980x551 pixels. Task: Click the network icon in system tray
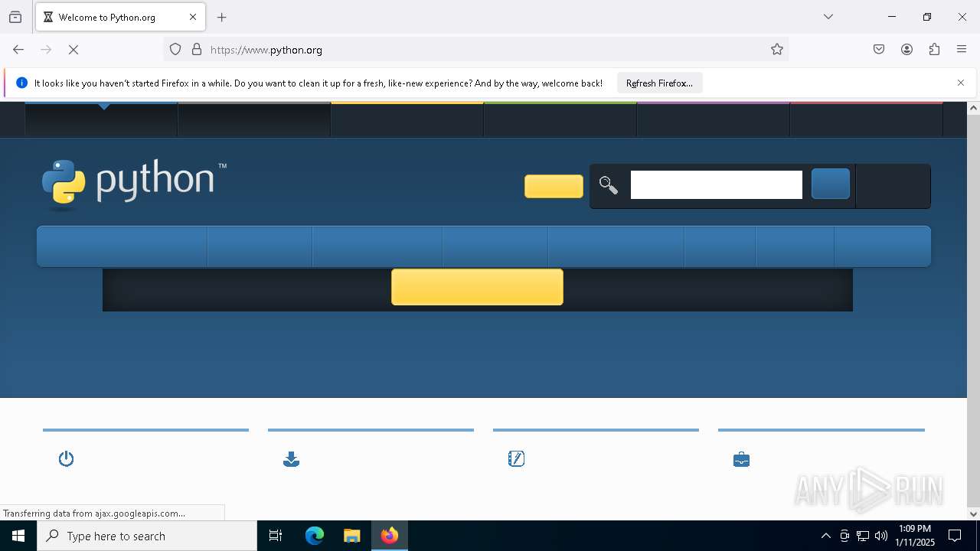[x=863, y=536]
